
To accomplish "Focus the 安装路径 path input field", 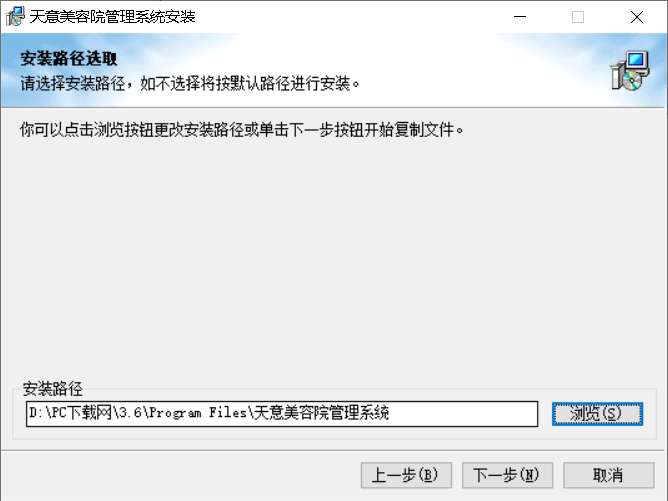I will [282, 414].
